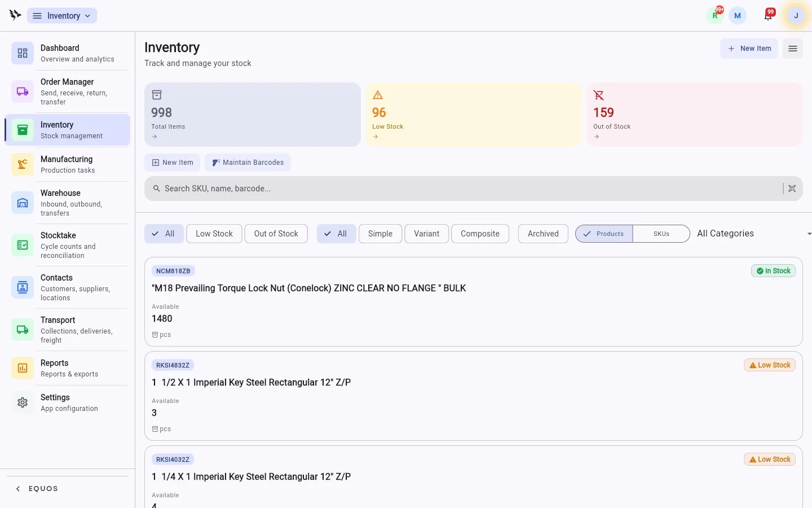Viewport: 812px width, 508px height.
Task: Click the RKSI4832Z SKU tag
Action: 173,365
